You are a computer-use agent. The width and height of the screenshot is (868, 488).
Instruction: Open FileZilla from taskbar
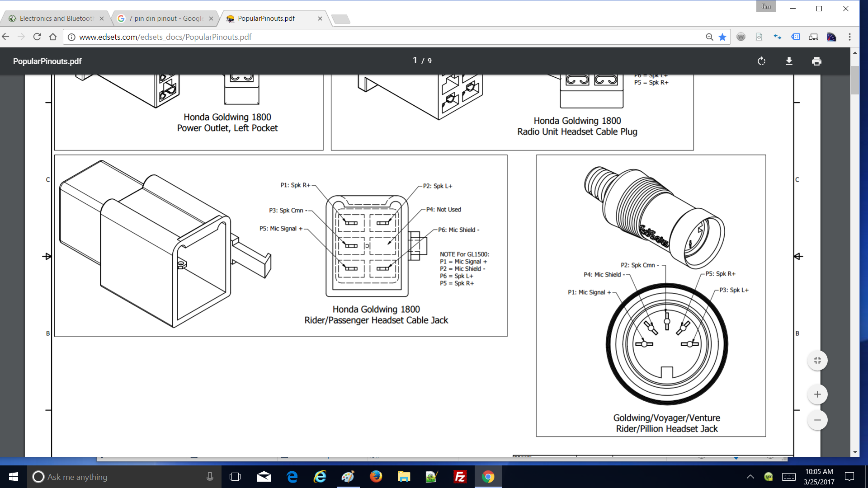tap(460, 477)
